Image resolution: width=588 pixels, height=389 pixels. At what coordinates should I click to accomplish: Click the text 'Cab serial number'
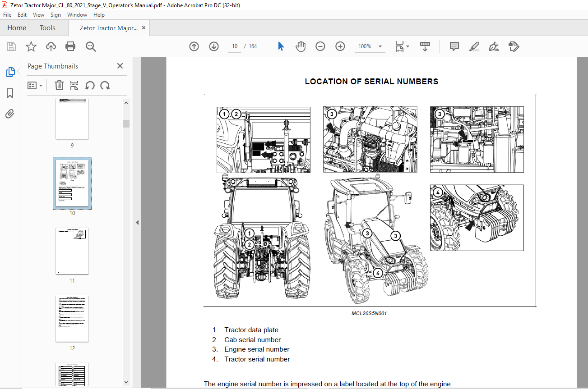click(x=253, y=340)
